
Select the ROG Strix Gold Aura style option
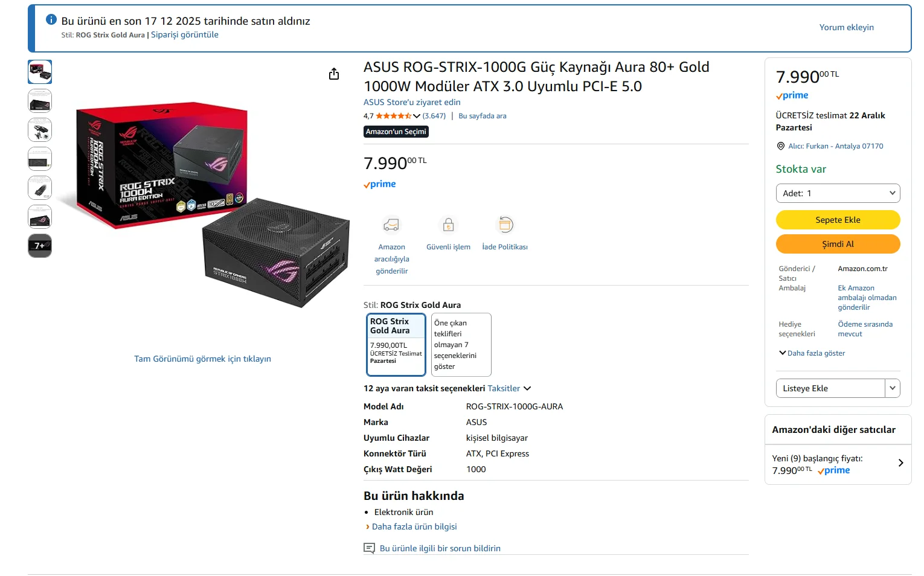coord(396,344)
